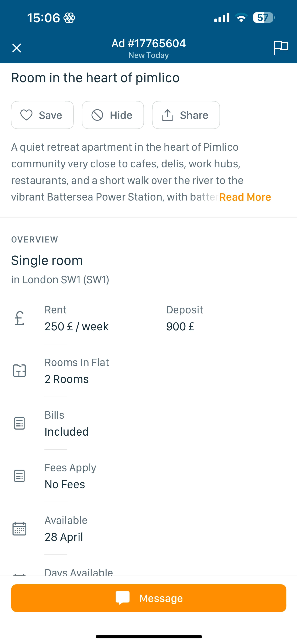
Task: Tap the report flag icon
Action: [280, 47]
